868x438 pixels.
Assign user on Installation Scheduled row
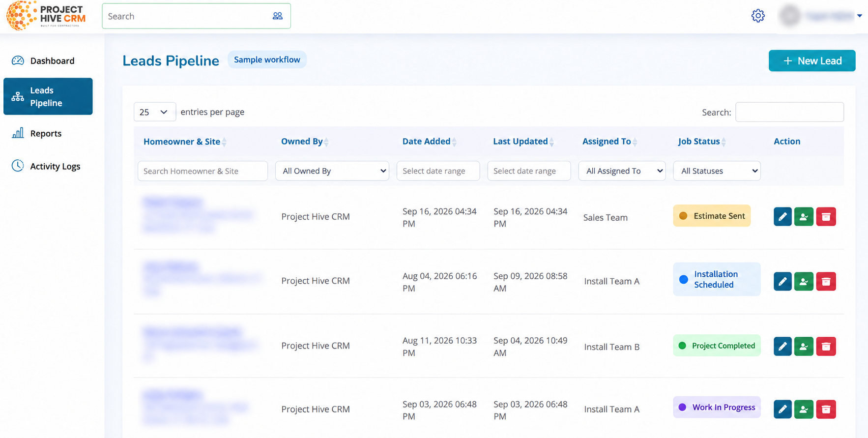[804, 282]
